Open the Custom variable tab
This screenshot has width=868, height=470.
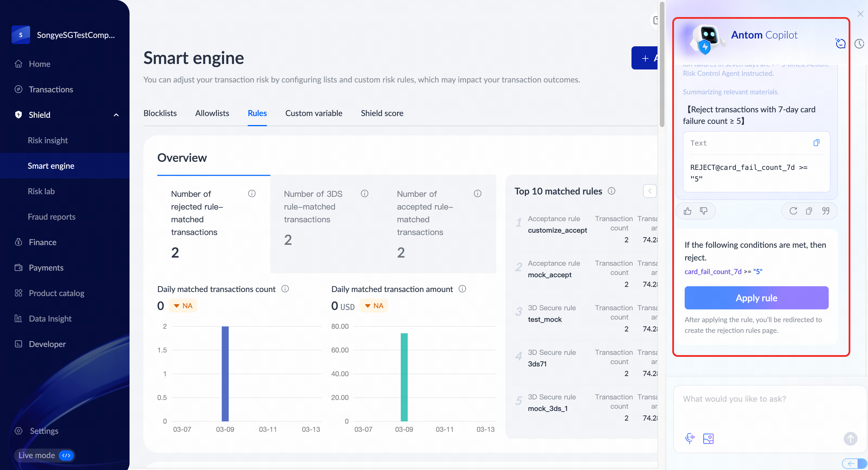[313, 113]
